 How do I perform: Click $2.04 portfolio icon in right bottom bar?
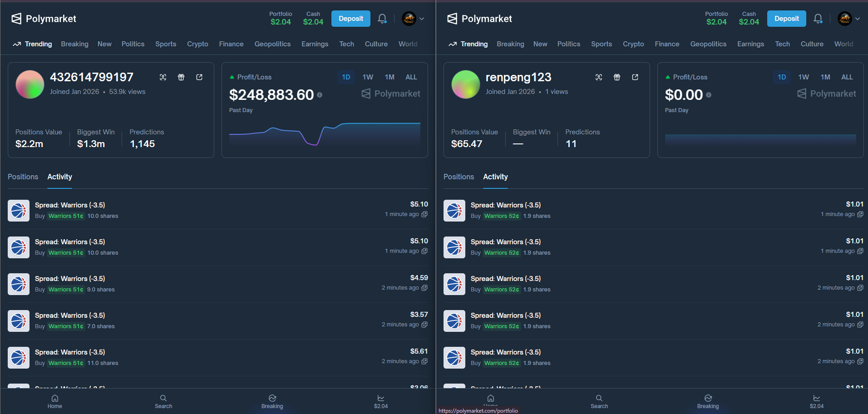coord(817,398)
